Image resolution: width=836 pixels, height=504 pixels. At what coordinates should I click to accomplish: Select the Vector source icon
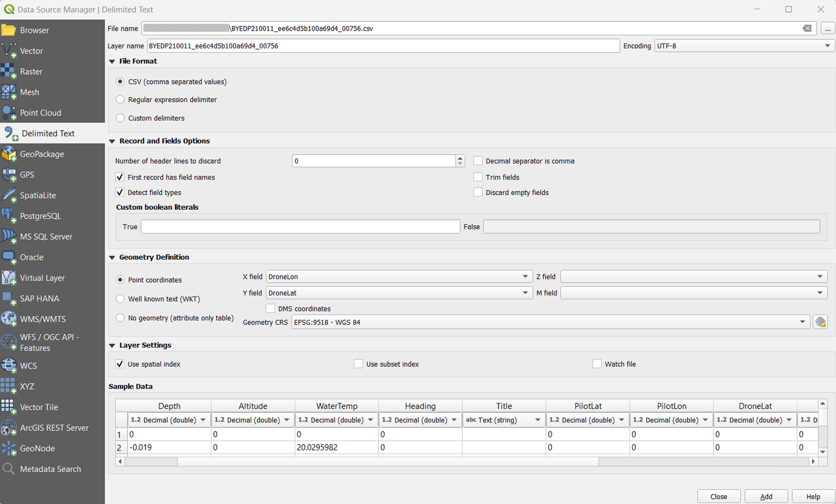tap(9, 51)
